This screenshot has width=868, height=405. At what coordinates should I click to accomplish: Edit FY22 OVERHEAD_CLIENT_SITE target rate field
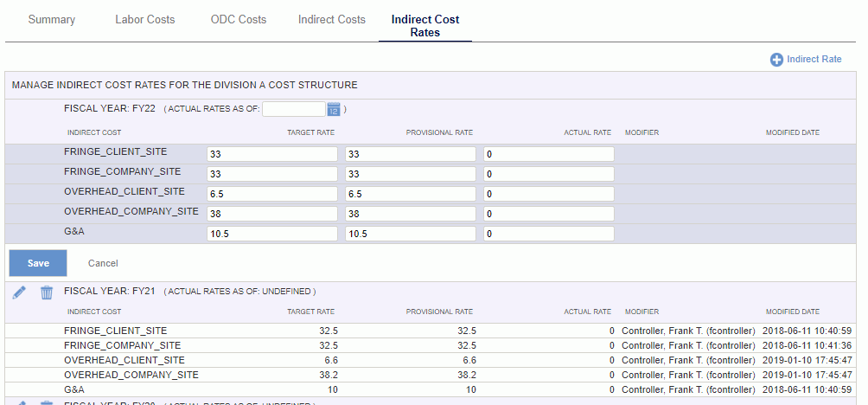pos(272,194)
